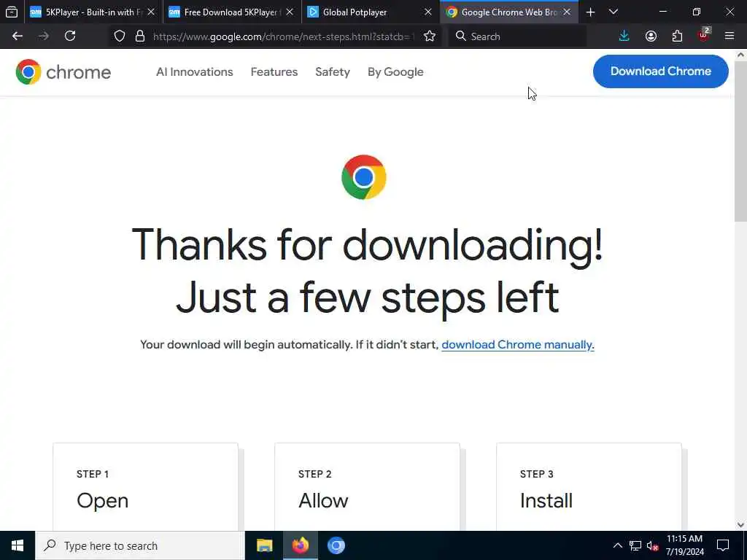Viewport: 747px width, 560px height.
Task: Select the Step 1 Open card
Action: [145, 486]
